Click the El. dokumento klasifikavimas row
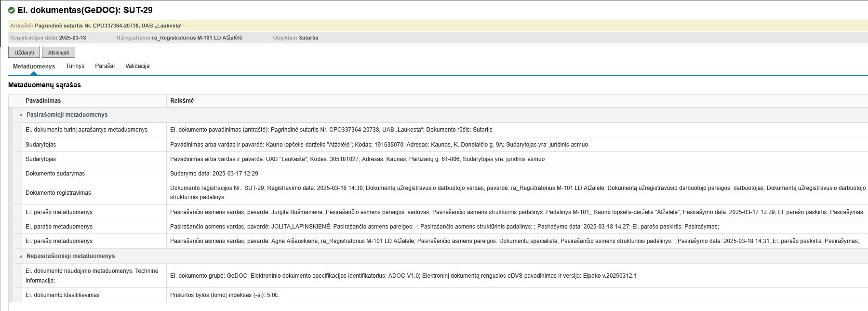Screen dimensions: 868x311 63,295
